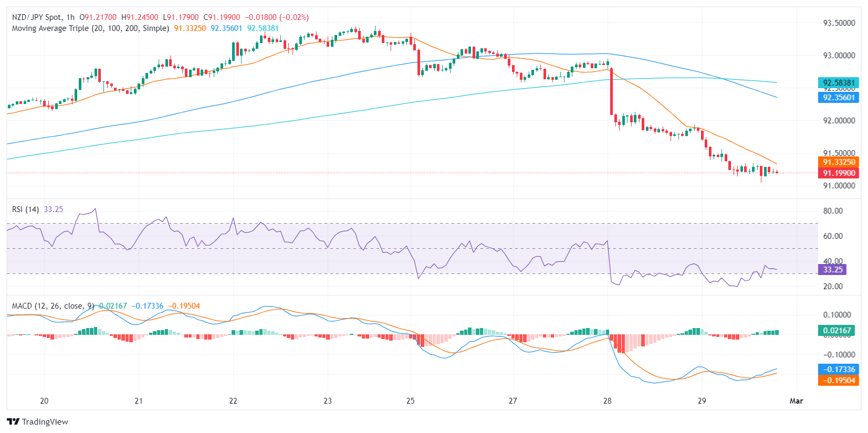Select the purple 33.25 RSI value tag

(832, 270)
